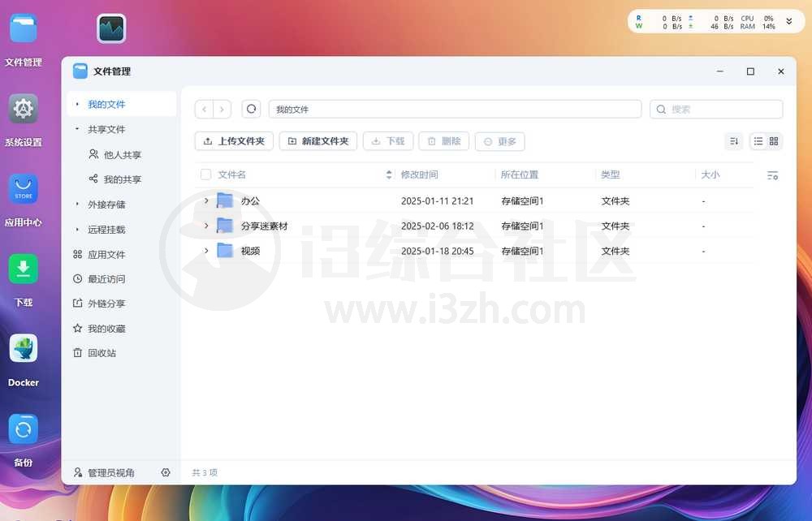Image resolution: width=812 pixels, height=521 pixels.
Task: Click the column settings icon above the file list
Action: (772, 174)
